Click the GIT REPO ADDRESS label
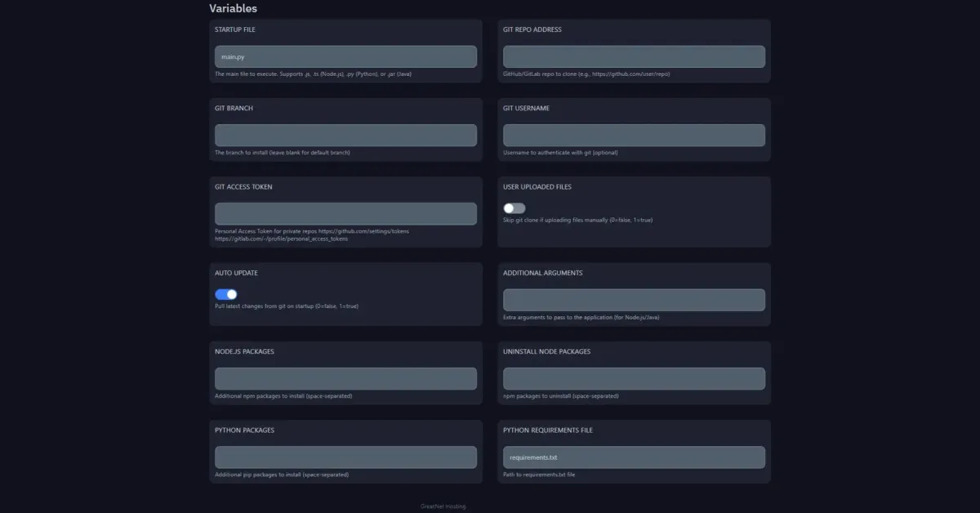Image resolution: width=980 pixels, height=513 pixels. tap(532, 29)
